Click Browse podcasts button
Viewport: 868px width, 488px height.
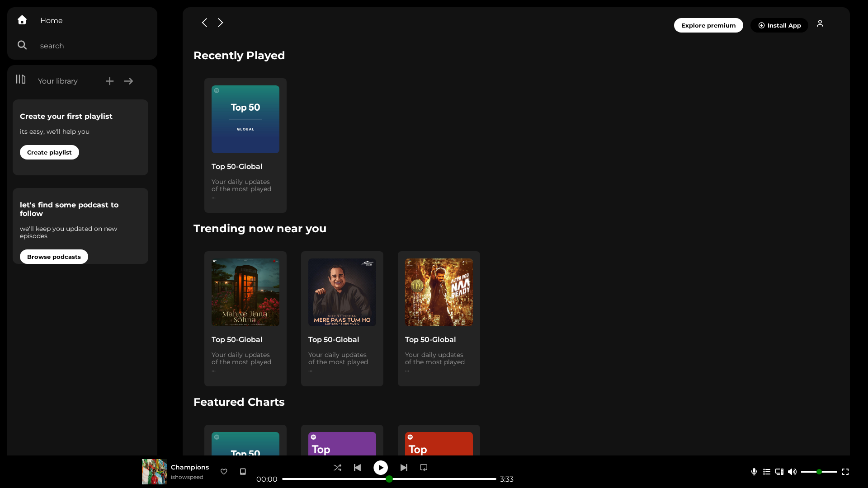click(54, 257)
